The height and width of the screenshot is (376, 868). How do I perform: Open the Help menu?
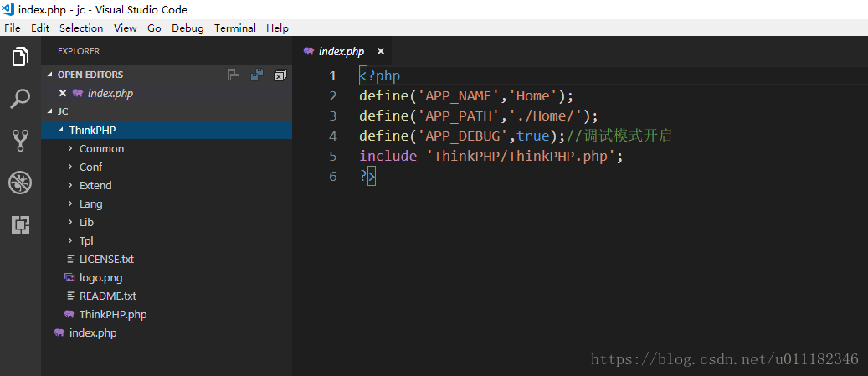pyautogui.click(x=277, y=28)
